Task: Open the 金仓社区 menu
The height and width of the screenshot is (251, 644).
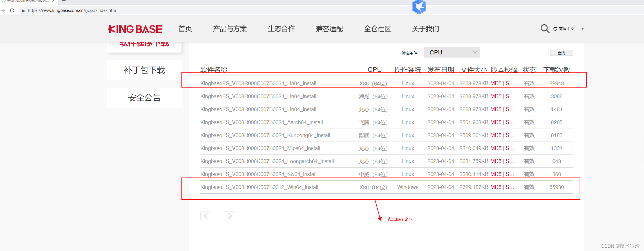Action: click(377, 29)
